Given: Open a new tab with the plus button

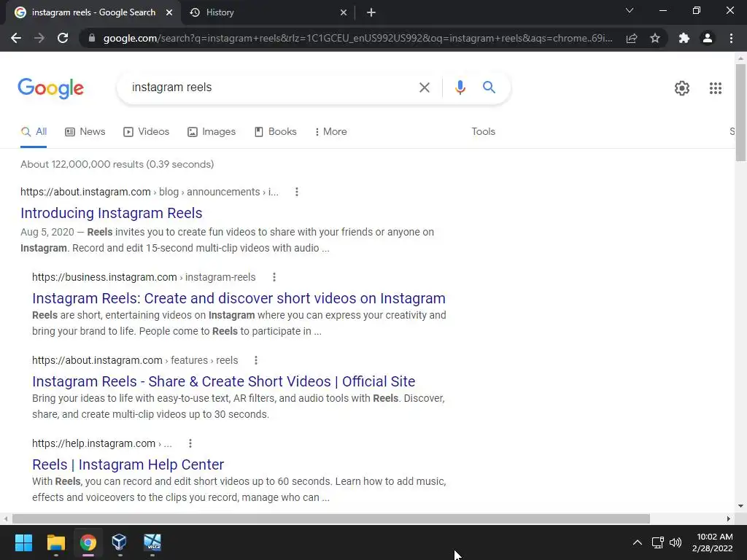Looking at the screenshot, I should (371, 12).
